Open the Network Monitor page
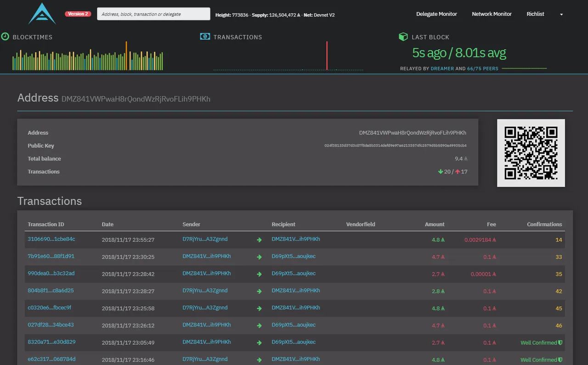 492,14
